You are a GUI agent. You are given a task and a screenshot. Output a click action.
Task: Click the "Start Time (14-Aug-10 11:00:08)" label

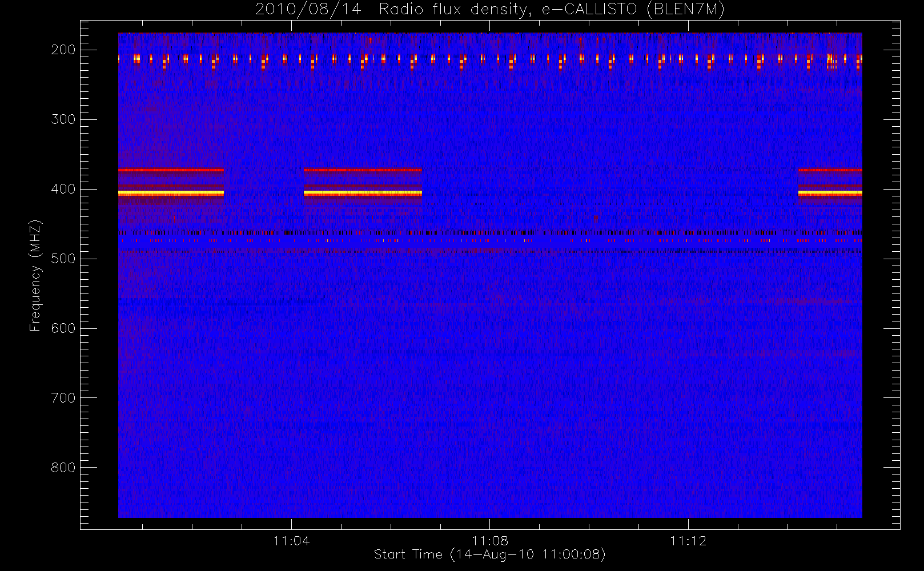(x=489, y=554)
